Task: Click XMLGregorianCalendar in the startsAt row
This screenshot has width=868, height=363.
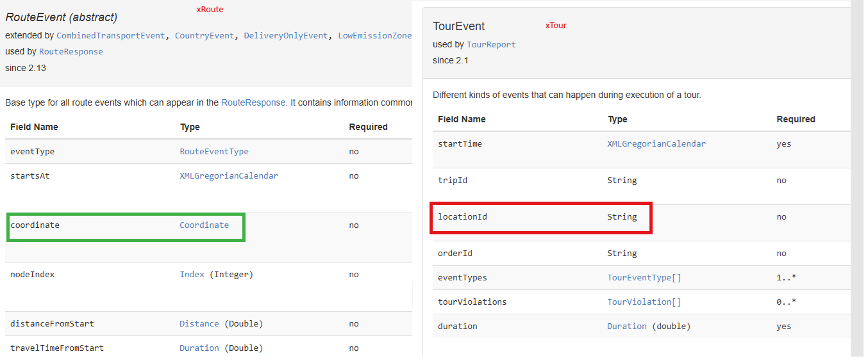Action: coord(229,176)
